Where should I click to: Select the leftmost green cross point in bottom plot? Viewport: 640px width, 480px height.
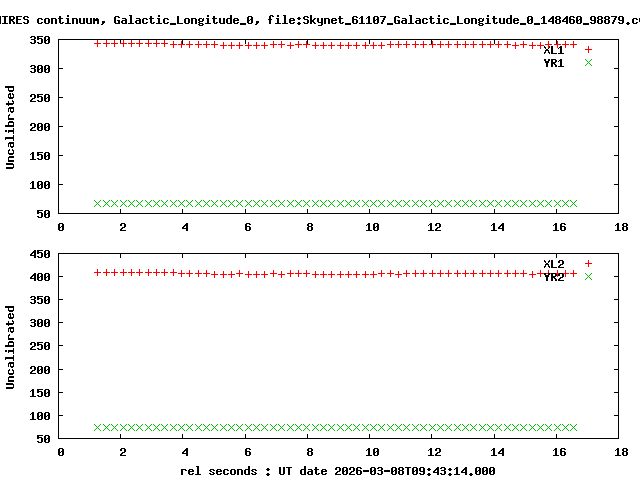(97, 427)
